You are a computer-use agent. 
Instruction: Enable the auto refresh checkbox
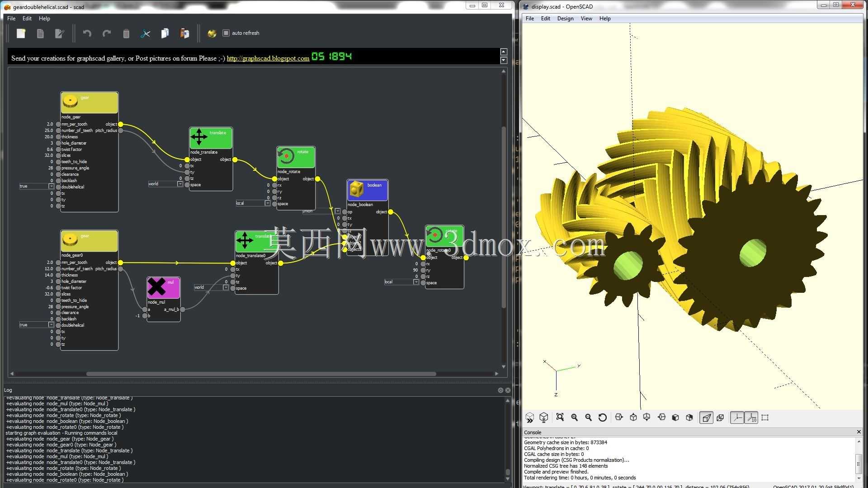coord(226,33)
